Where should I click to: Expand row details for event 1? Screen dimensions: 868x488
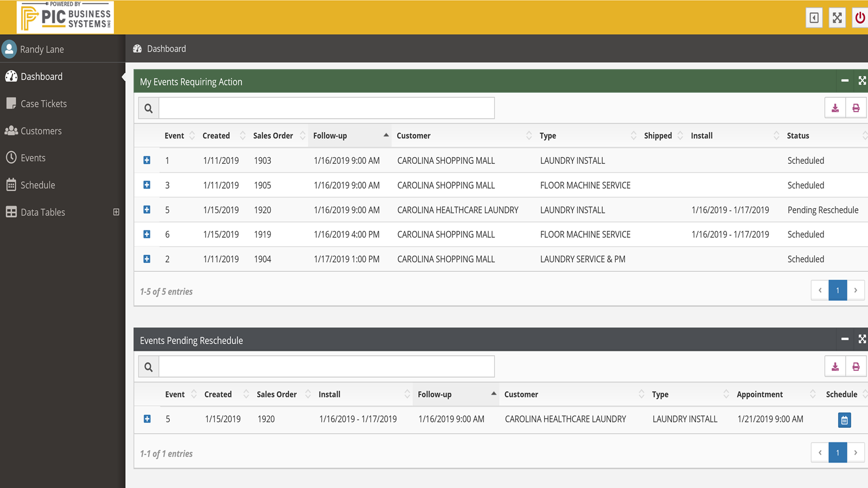coord(147,160)
